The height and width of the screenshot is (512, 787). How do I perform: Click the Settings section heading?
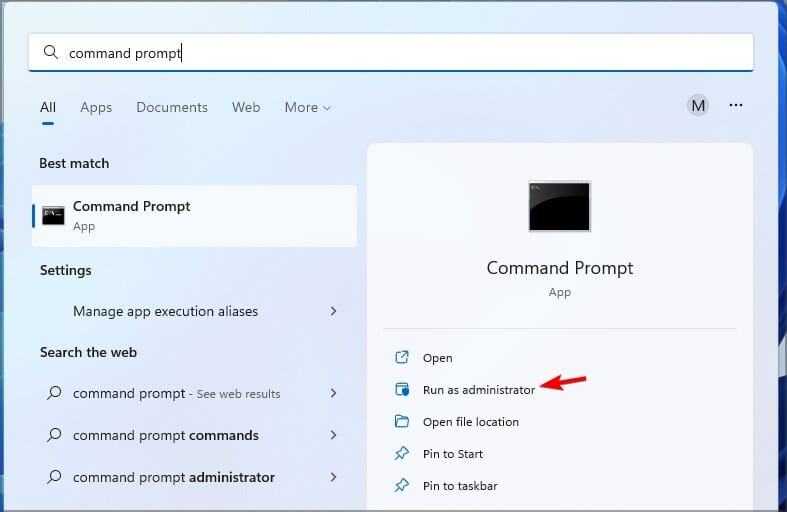[66, 271]
